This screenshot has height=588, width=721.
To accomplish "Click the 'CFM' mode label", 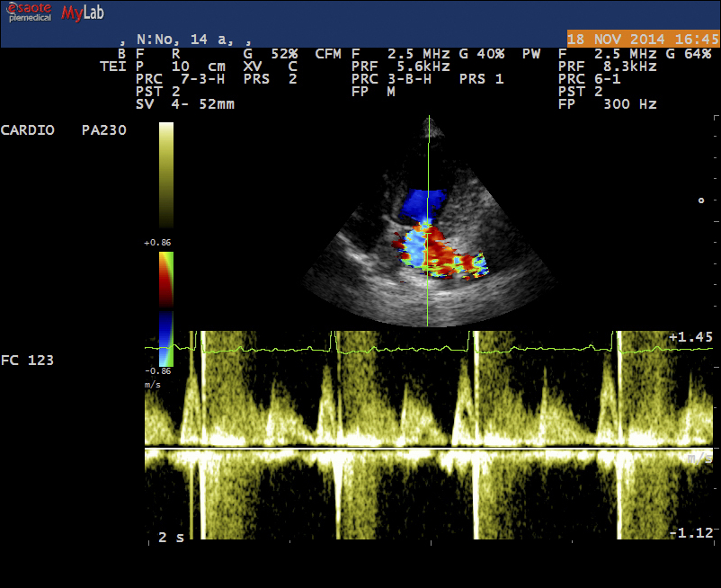I will pos(328,54).
